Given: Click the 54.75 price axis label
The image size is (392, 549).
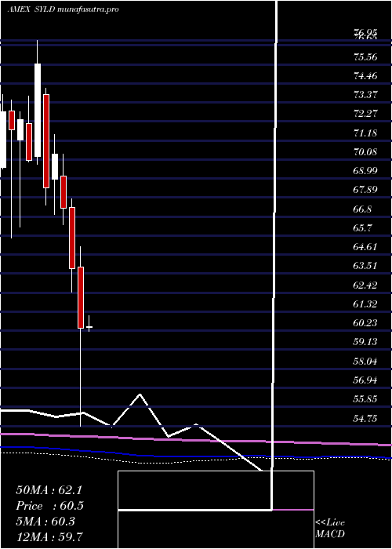Looking at the screenshot, I should tap(365, 418).
